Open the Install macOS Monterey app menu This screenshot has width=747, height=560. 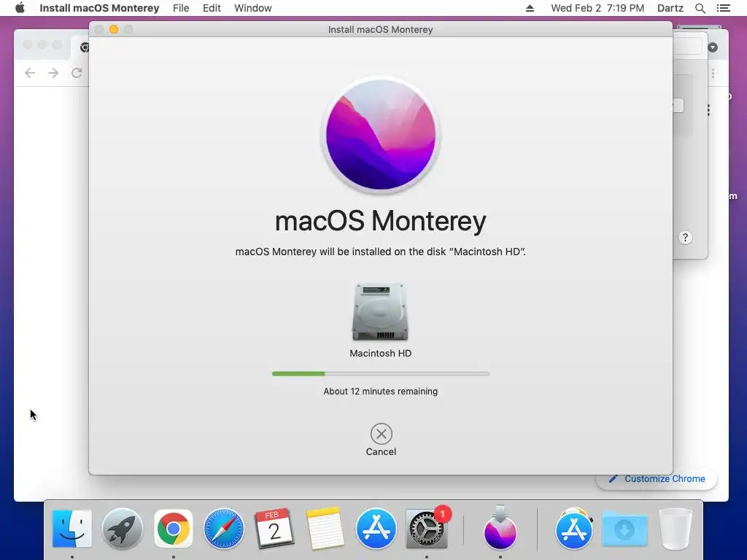coord(99,8)
